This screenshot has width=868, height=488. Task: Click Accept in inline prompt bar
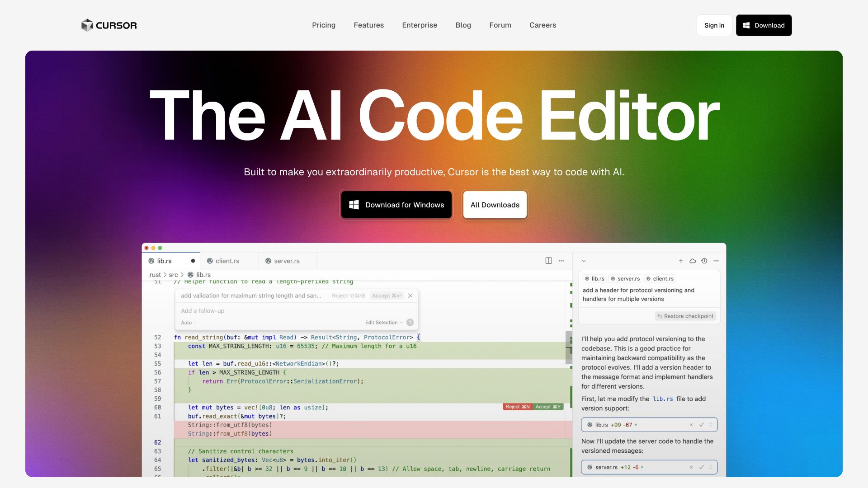click(x=387, y=296)
